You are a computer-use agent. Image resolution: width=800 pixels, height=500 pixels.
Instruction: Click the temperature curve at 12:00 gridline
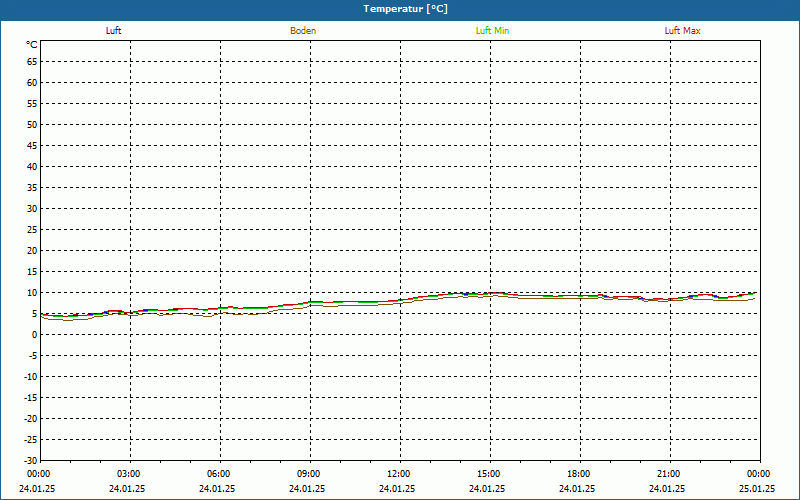401,301
